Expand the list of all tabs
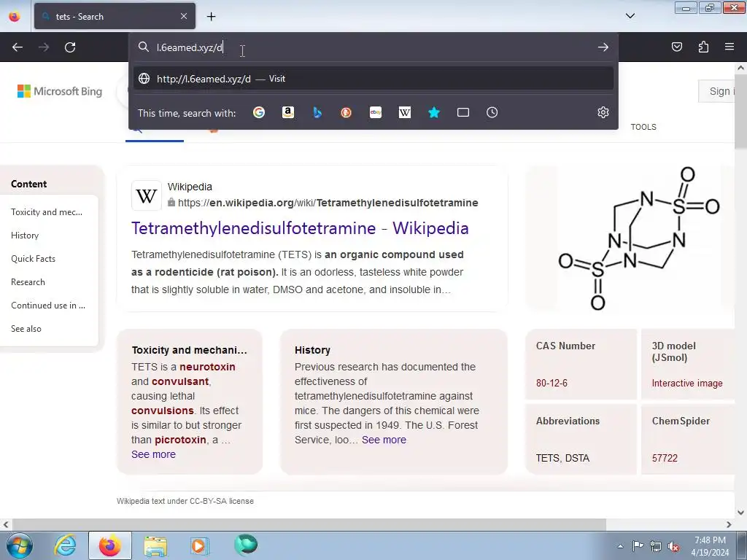The width and height of the screenshot is (747, 560). (630, 16)
